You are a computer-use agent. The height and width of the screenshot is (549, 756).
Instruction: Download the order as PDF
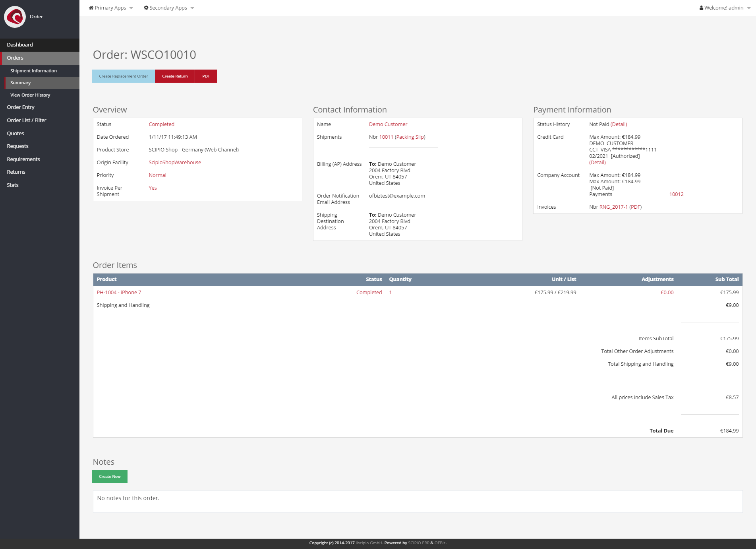[205, 76]
